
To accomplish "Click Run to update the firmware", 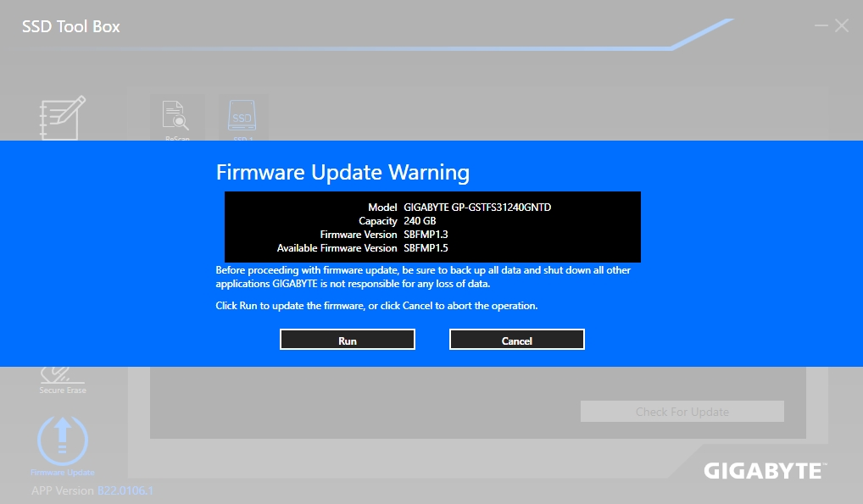I will (x=348, y=340).
